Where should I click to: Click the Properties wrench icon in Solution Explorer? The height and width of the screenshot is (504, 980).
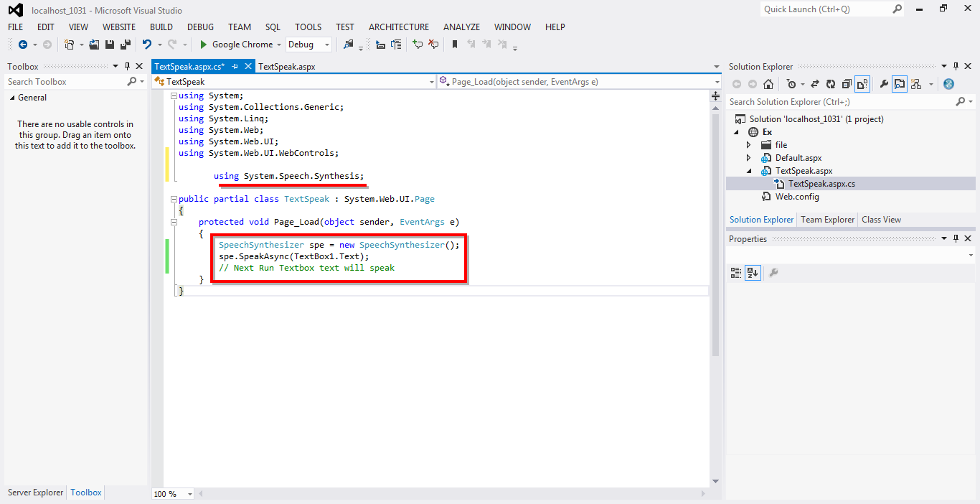[884, 83]
